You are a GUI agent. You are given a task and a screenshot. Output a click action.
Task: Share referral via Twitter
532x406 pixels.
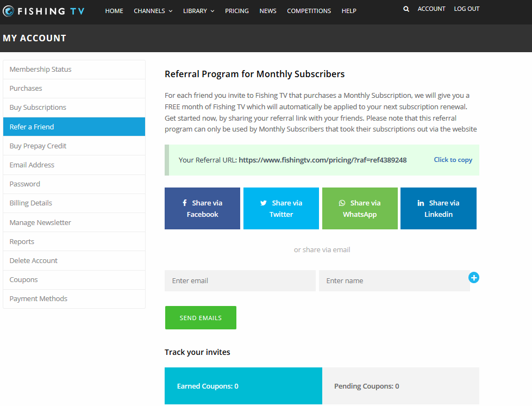click(281, 208)
